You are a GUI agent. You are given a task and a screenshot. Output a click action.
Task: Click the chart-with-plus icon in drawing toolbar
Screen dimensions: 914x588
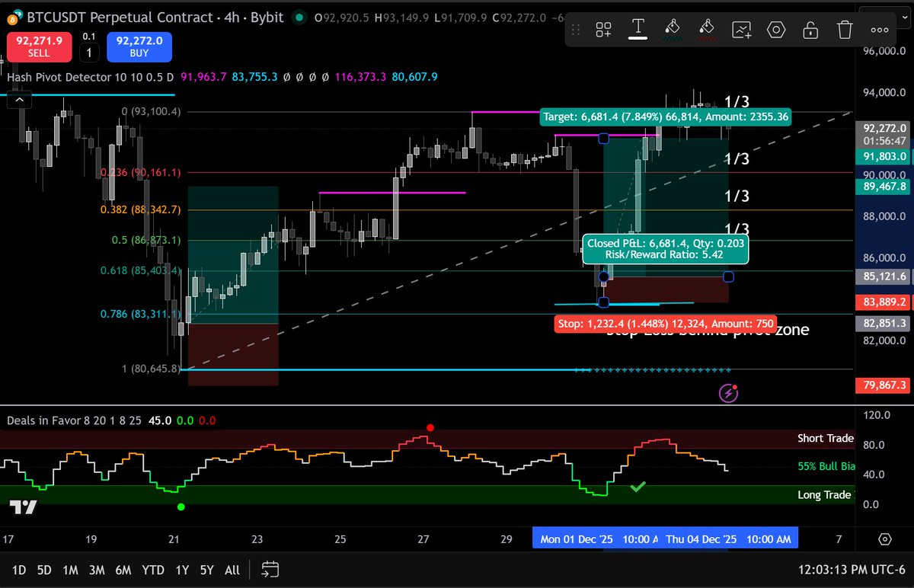pos(741,29)
